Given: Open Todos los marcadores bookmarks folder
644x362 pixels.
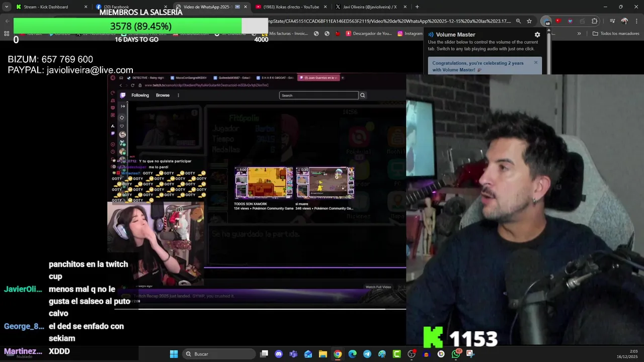Looking at the screenshot, I should coord(616,34).
